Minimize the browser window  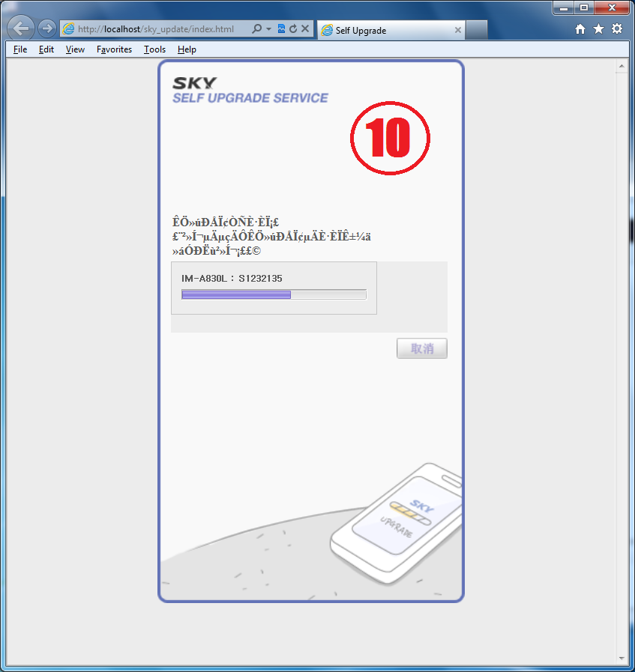click(x=563, y=7)
